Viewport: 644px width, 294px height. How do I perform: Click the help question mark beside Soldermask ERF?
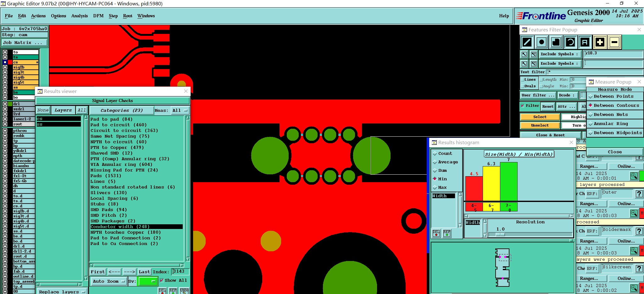pyautogui.click(x=639, y=231)
